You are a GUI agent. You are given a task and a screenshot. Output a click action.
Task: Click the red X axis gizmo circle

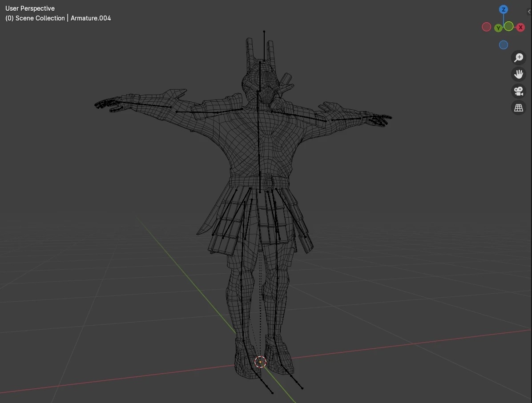[520, 28]
